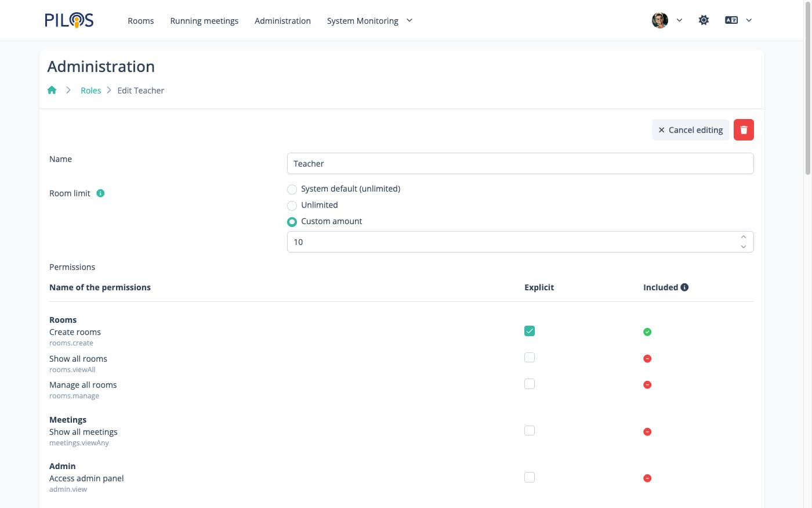The image size is (812, 508).
Task: Click the red delete role button
Action: coord(744,130)
